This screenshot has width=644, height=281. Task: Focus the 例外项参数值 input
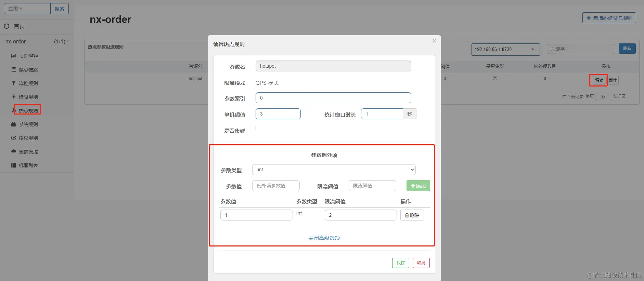(x=276, y=186)
